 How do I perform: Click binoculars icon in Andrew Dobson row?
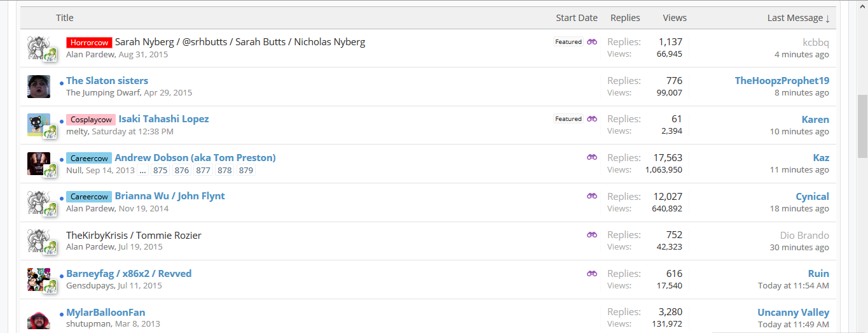[592, 157]
